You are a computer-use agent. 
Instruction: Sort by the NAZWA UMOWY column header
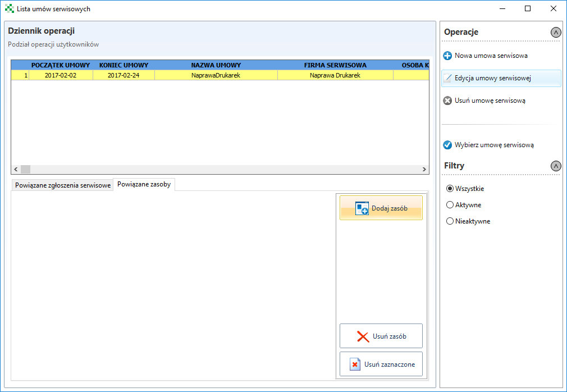(216, 65)
